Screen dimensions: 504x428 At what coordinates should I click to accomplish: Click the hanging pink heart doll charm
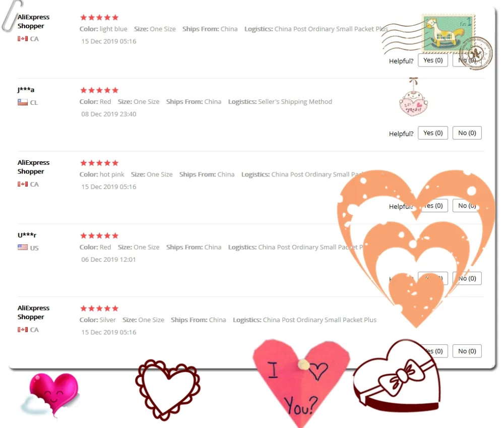(413, 96)
